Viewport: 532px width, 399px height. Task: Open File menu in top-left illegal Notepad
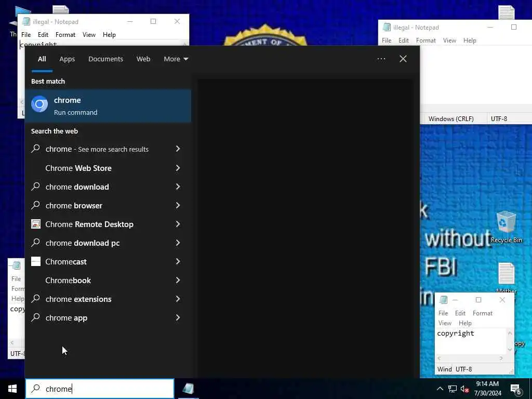point(26,35)
